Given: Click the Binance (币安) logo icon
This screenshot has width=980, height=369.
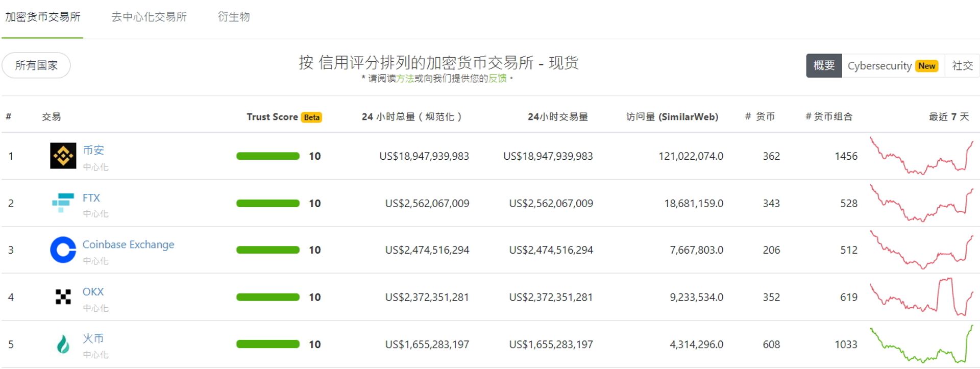Looking at the screenshot, I should coord(63,156).
